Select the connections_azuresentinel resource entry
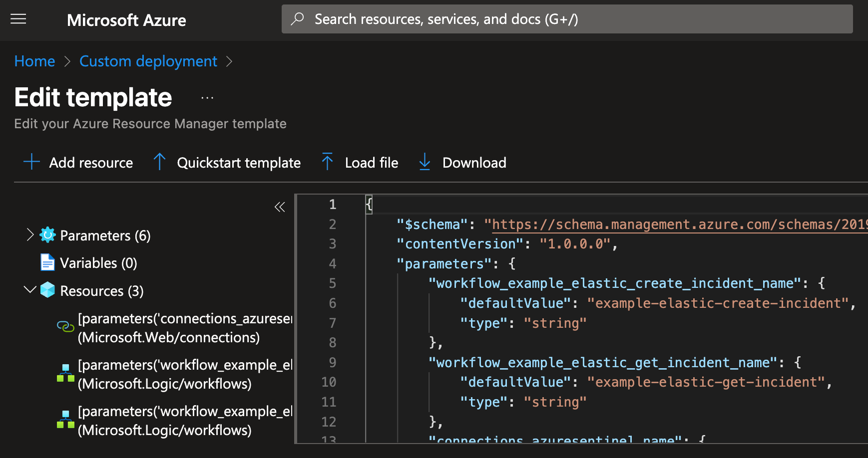The width and height of the screenshot is (868, 458). pos(185,328)
